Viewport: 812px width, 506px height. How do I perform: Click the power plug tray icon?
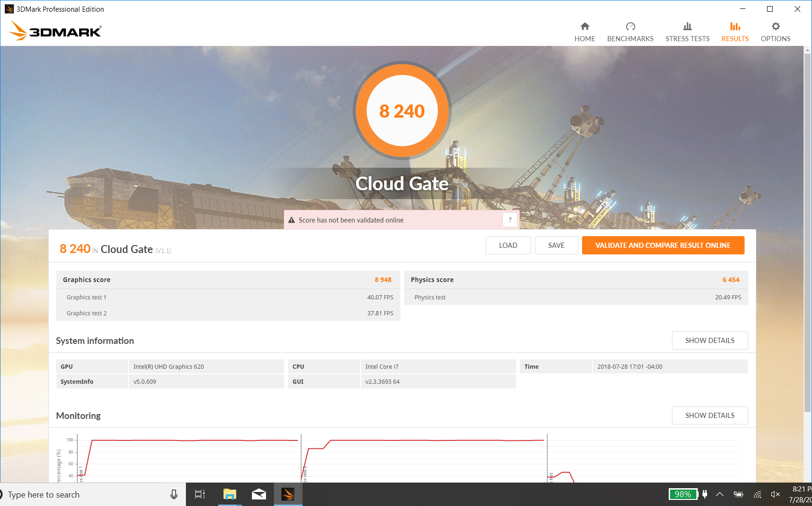click(705, 494)
